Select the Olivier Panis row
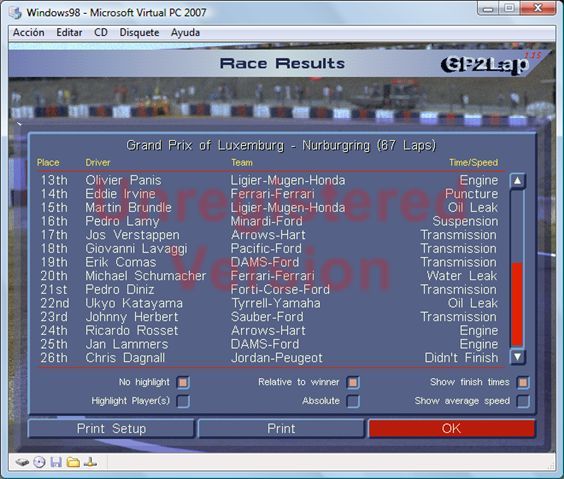564x479 pixels. tap(269, 180)
